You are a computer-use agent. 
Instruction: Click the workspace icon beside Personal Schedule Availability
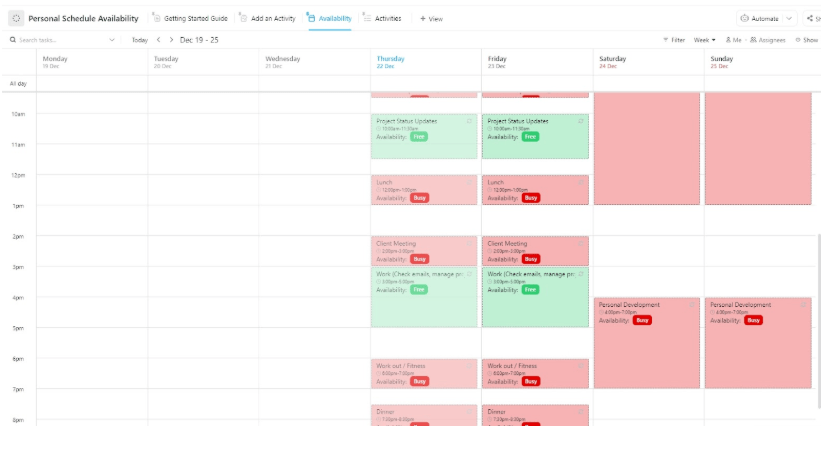point(16,18)
